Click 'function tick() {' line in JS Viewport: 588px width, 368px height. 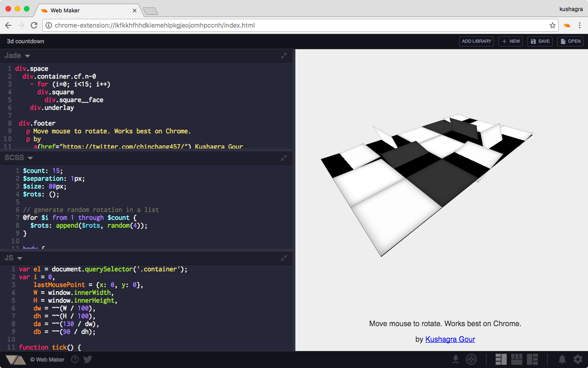tap(50, 347)
